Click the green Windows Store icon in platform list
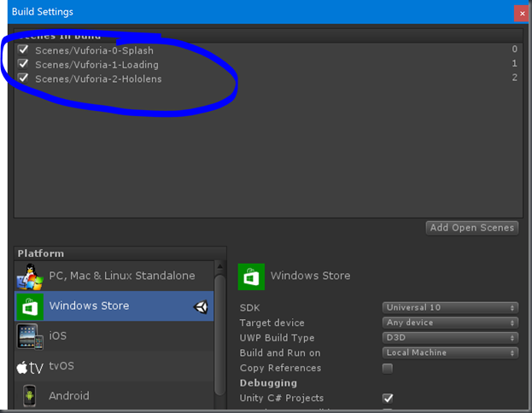 (x=30, y=307)
